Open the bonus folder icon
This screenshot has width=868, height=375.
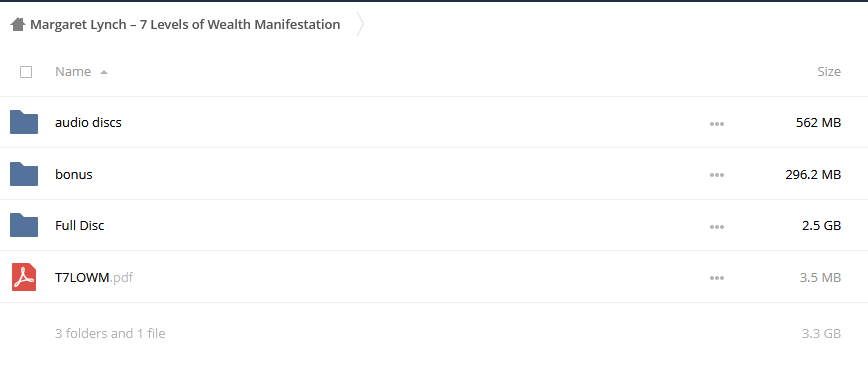[x=24, y=174]
